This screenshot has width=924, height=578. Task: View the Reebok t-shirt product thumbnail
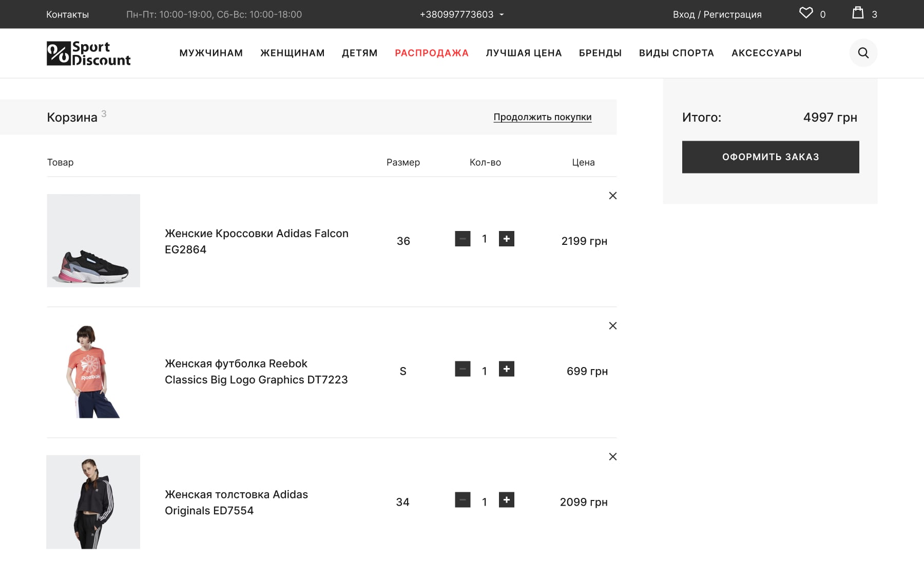[93, 372]
